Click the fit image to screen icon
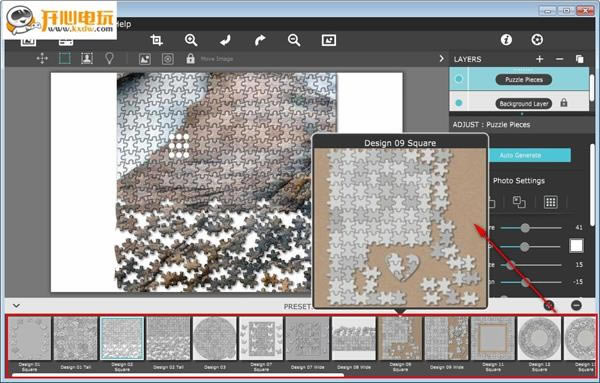Screen dimensions: 600x383 tap(329, 40)
